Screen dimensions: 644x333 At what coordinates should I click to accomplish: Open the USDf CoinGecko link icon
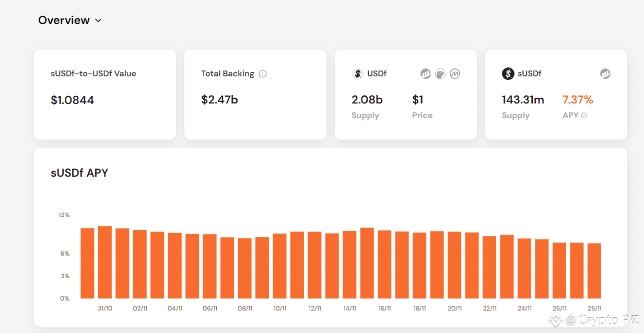click(x=440, y=74)
